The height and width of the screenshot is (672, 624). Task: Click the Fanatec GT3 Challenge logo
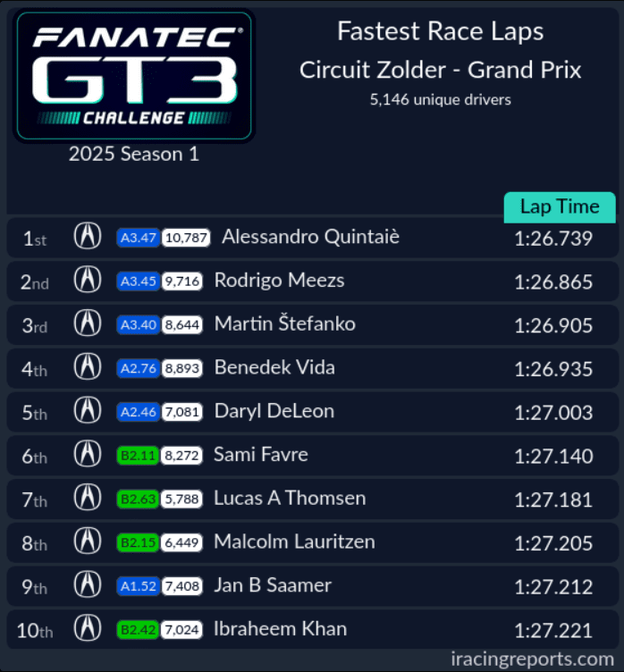click(x=134, y=76)
